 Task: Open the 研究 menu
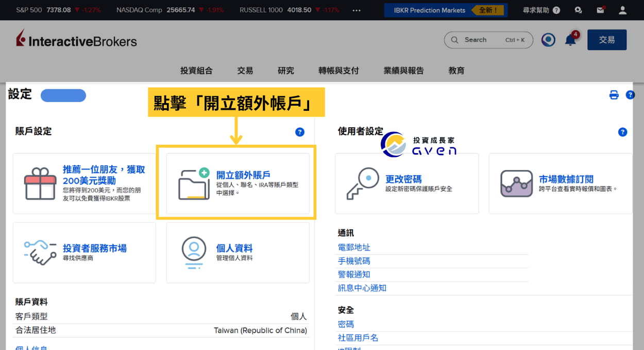tap(286, 71)
